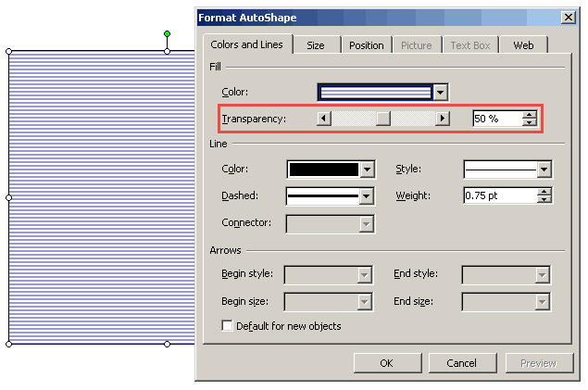Click the 50 % transparency input field

pos(497,119)
